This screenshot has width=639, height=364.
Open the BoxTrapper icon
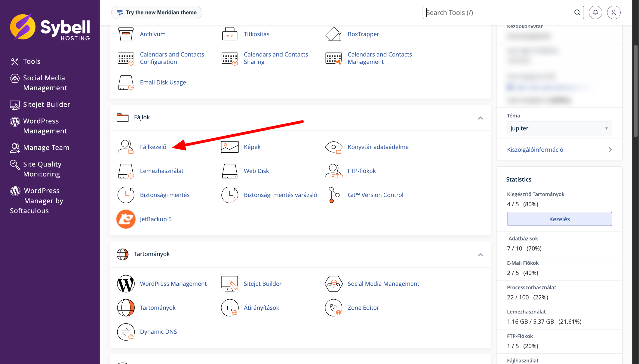[x=333, y=34]
